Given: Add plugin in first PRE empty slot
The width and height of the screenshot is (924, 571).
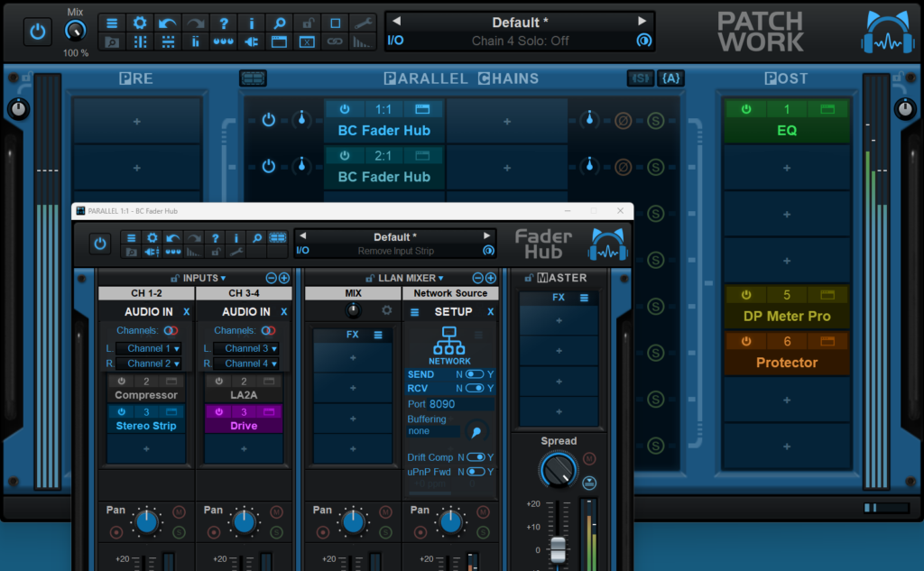Looking at the screenshot, I should click(x=137, y=122).
